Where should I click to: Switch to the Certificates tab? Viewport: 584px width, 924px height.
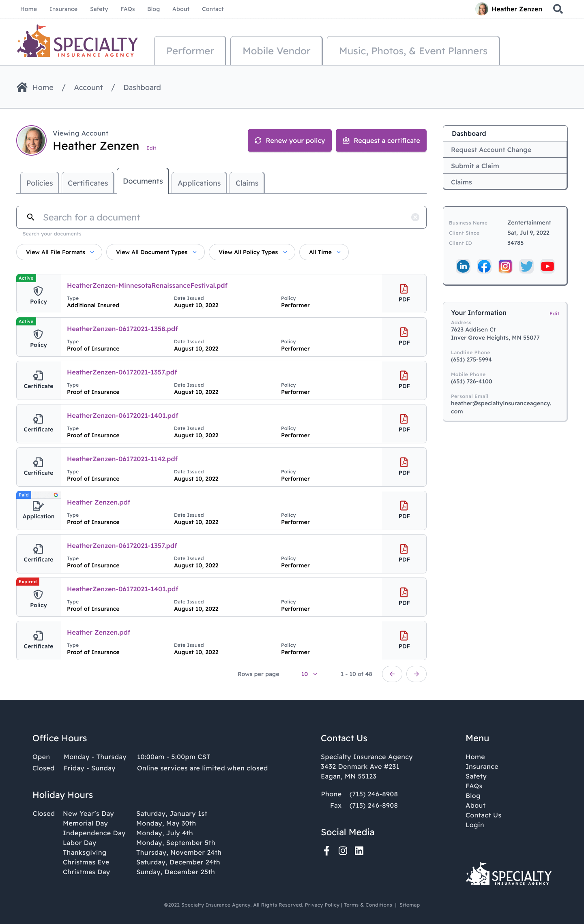coord(88,183)
